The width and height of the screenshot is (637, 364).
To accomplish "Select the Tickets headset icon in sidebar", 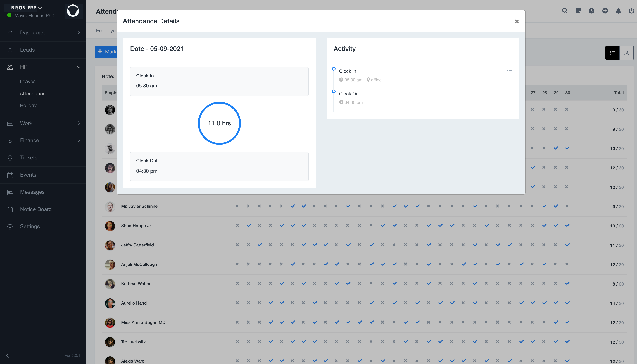I will tap(10, 157).
